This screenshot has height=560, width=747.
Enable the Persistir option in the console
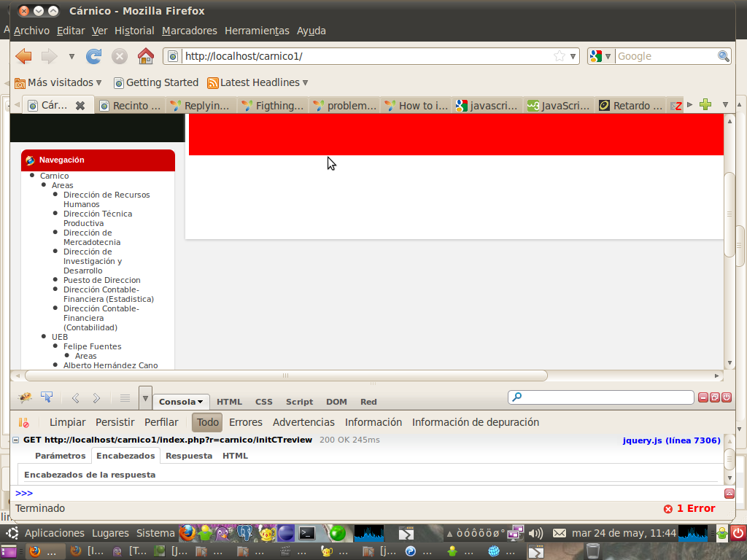click(115, 422)
